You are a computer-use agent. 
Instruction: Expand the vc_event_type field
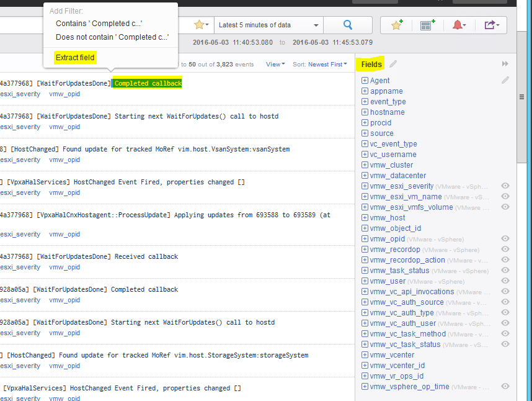[365, 143]
